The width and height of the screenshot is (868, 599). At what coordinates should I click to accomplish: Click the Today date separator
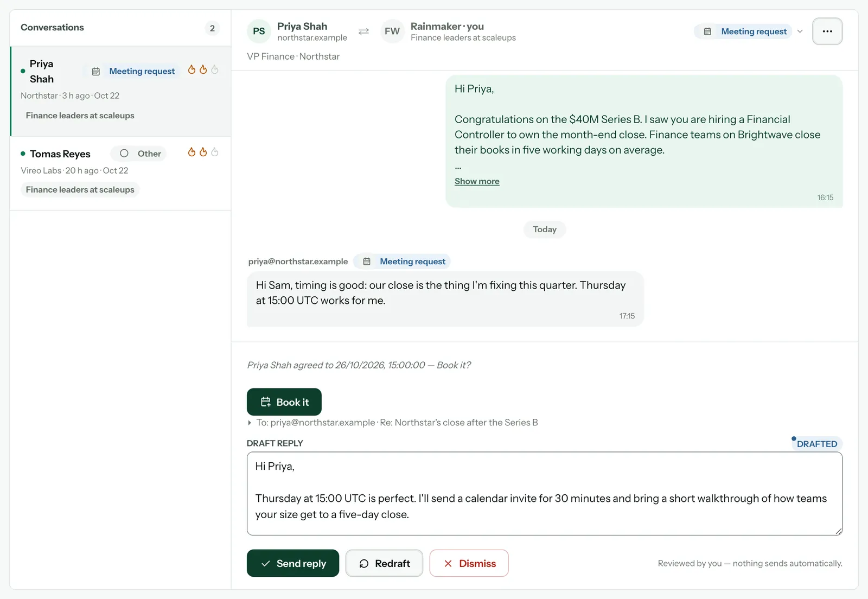click(545, 230)
